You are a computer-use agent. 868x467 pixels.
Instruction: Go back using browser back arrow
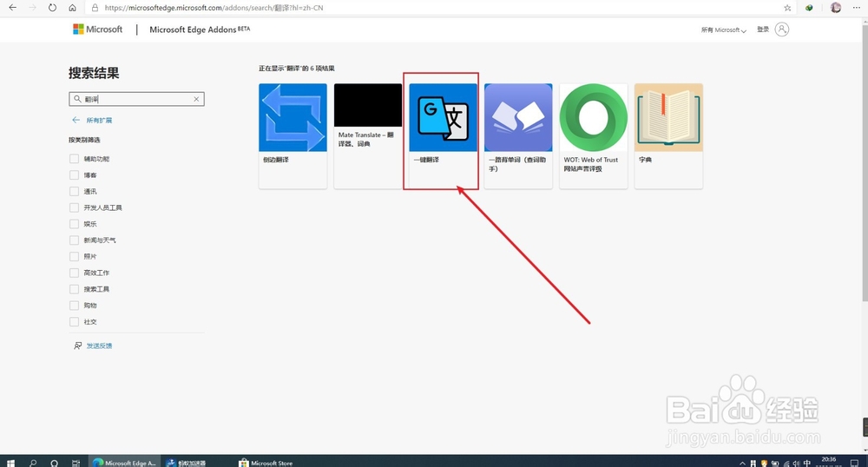coord(12,8)
